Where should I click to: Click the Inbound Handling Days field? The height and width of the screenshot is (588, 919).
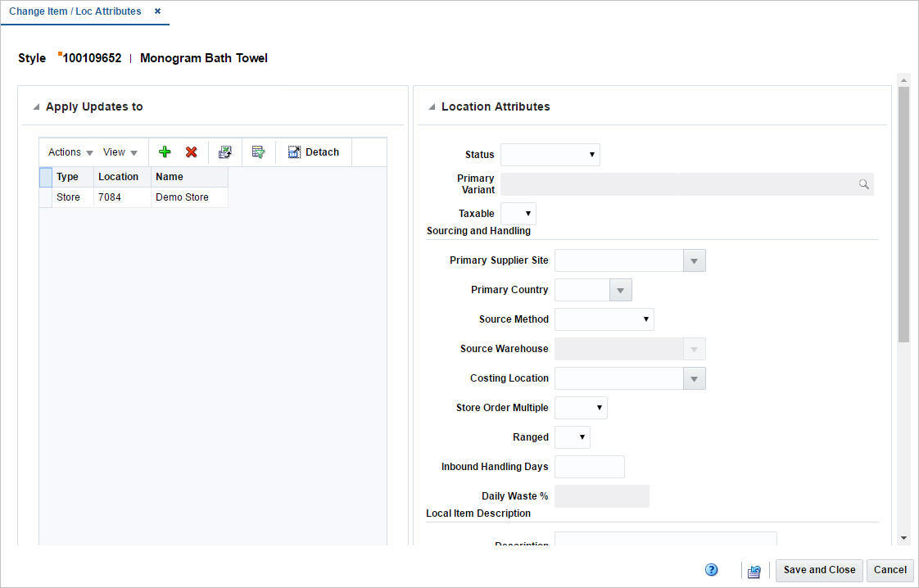589,466
